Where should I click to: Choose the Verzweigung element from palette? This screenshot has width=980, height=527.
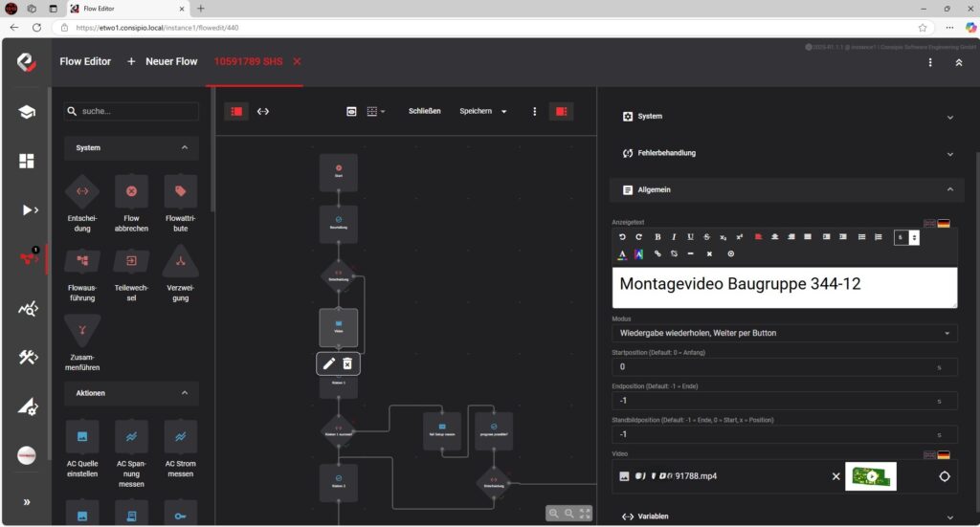click(x=180, y=260)
